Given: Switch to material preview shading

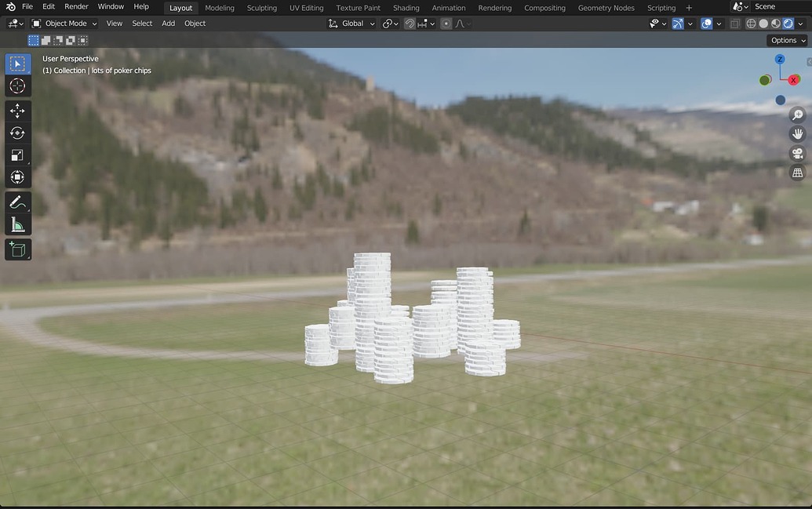Looking at the screenshot, I should tap(776, 24).
